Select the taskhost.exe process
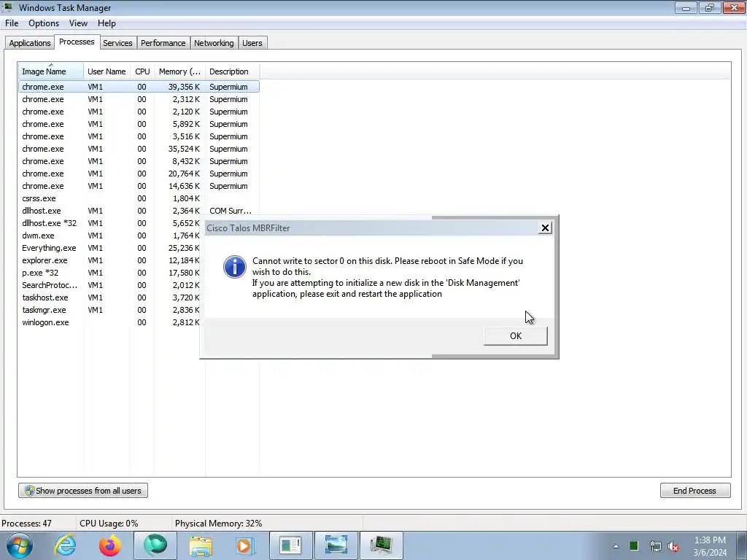The width and height of the screenshot is (747, 560). 109,297
